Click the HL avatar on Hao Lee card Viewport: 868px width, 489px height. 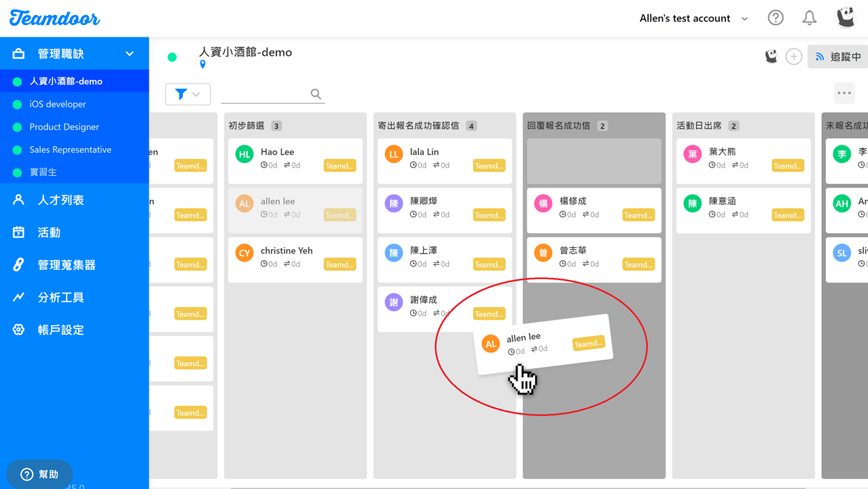pyautogui.click(x=245, y=154)
